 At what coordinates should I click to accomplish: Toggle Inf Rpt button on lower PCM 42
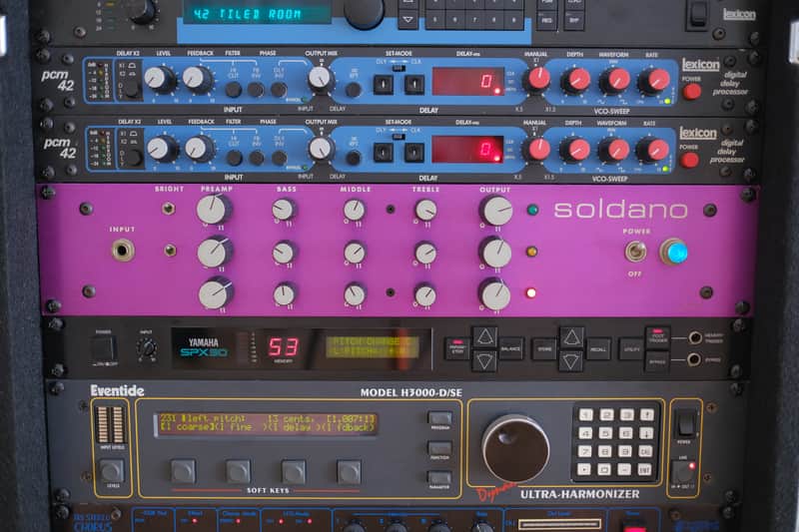coord(353,158)
